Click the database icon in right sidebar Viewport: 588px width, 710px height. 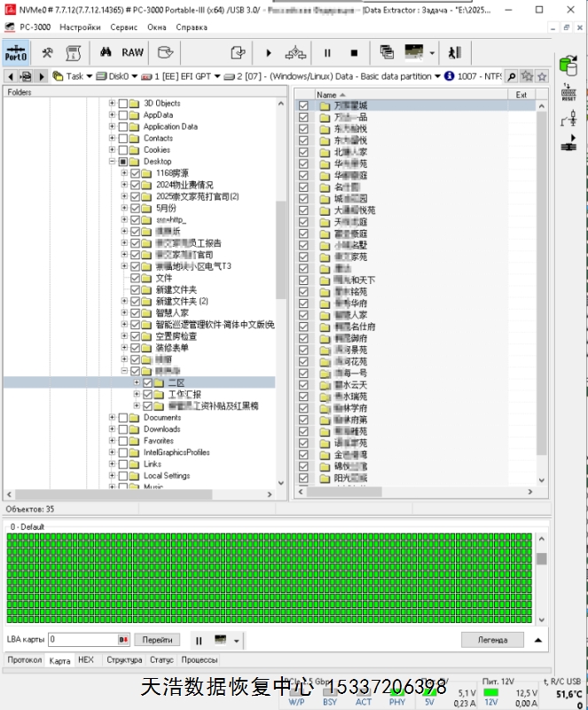point(568,65)
